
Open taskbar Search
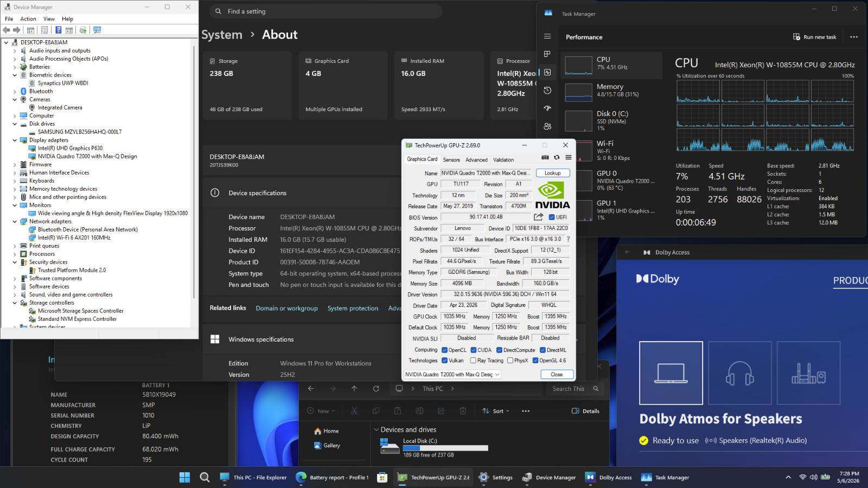[x=205, y=477]
